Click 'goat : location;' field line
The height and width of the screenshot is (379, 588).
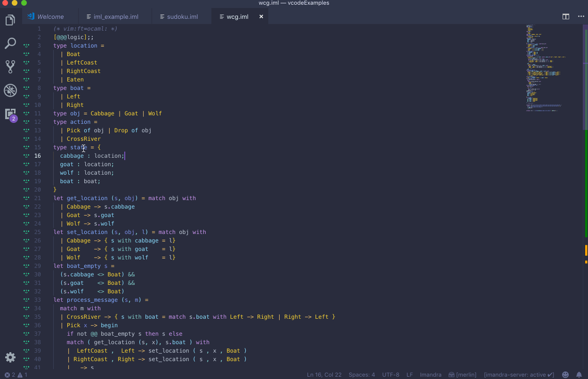coord(87,164)
